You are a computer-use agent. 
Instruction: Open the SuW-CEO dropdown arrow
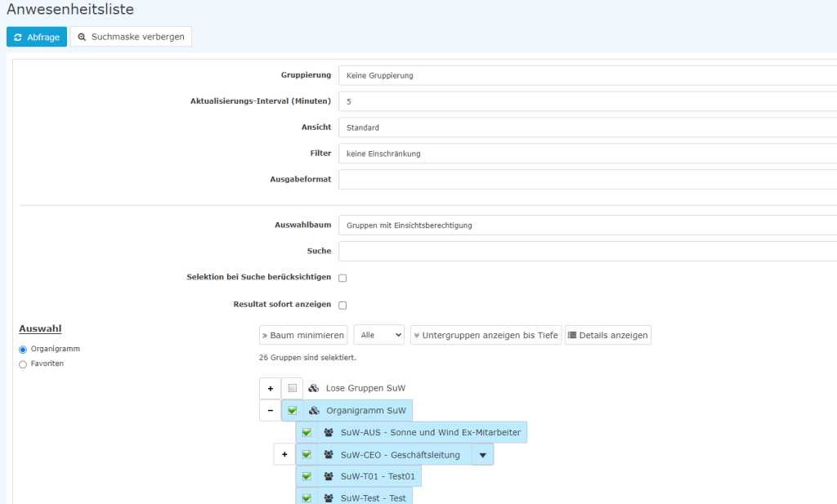(x=482, y=455)
